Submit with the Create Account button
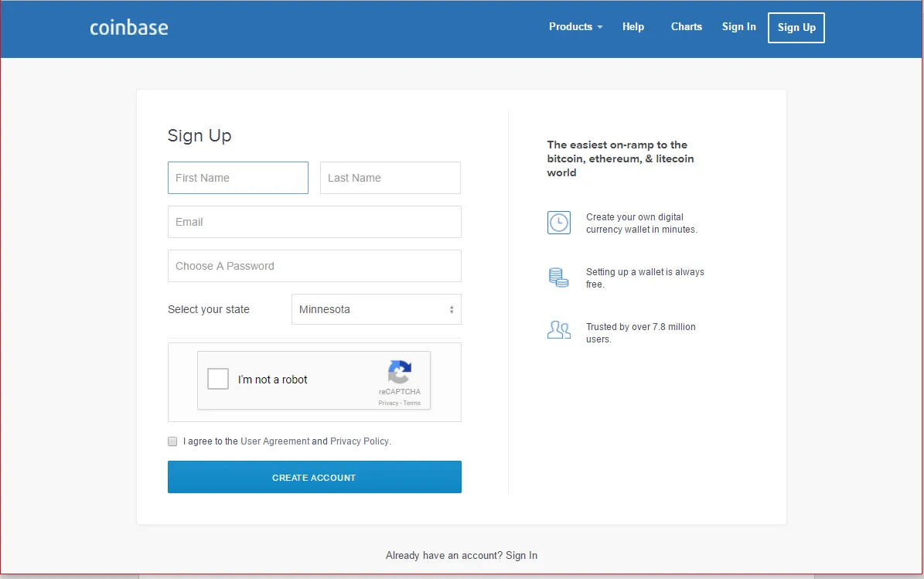The width and height of the screenshot is (924, 579). [315, 477]
